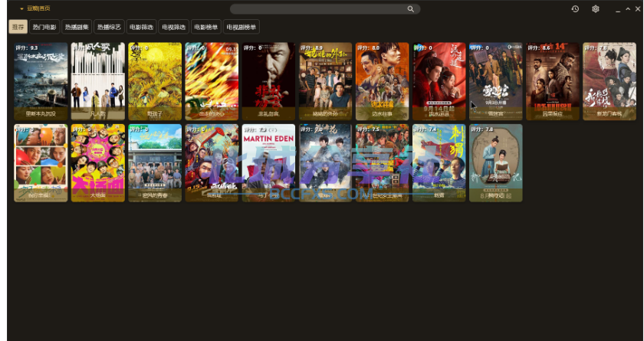The height and width of the screenshot is (341, 644).
Task: Click the 边水往事 title caption
Action: [x=383, y=113]
